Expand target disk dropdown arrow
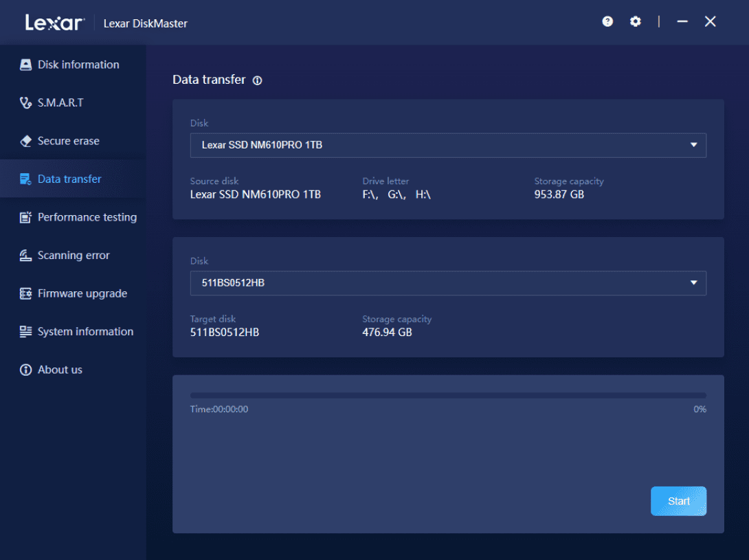Screen dimensions: 749x560 point(693,283)
